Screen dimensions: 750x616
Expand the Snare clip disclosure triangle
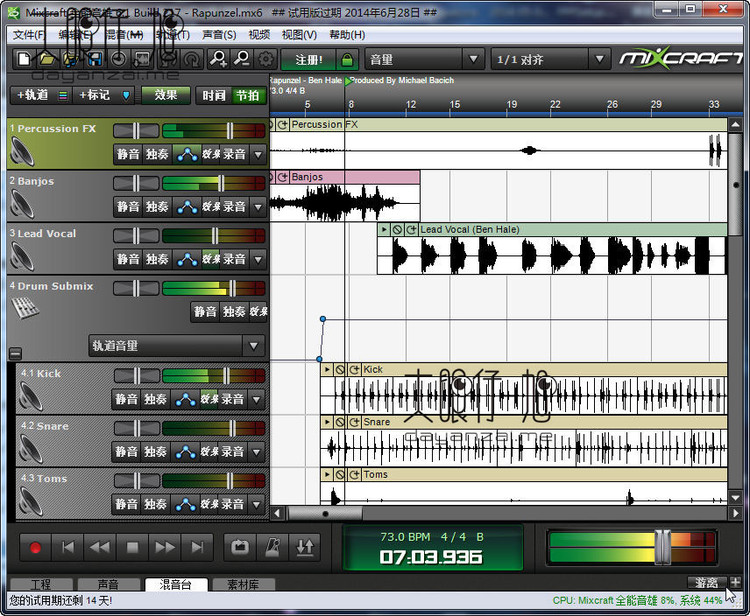tap(327, 422)
